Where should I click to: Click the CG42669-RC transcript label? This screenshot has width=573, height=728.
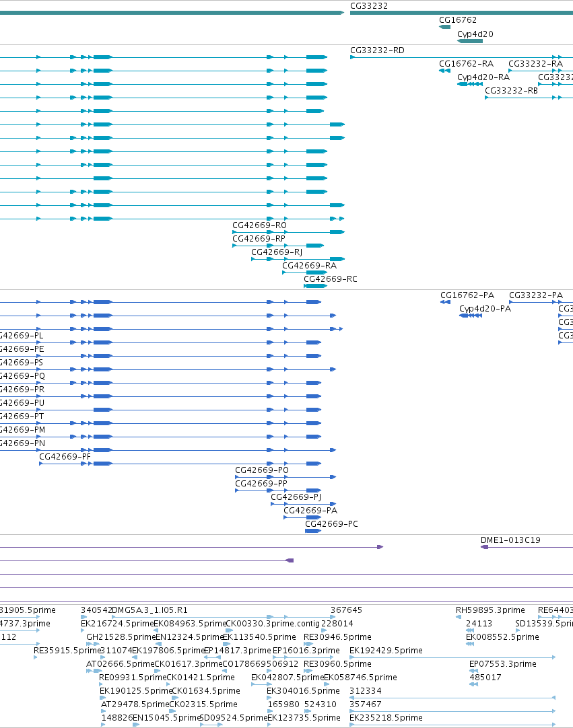331,279
